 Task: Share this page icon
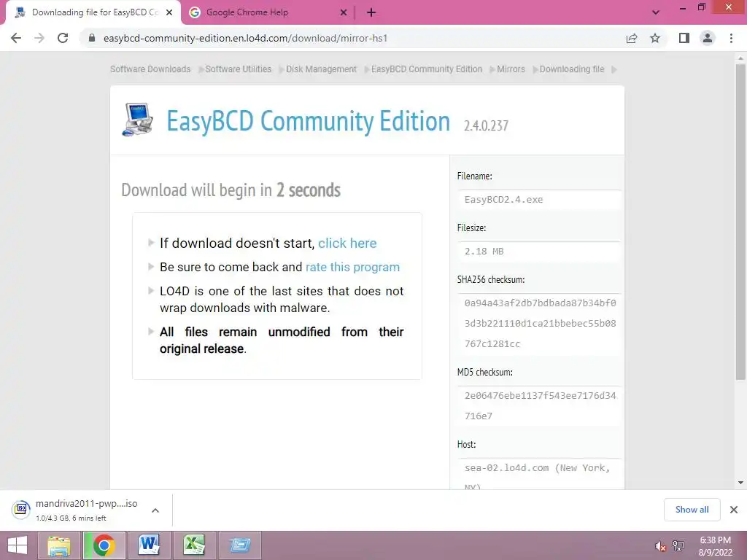point(632,38)
